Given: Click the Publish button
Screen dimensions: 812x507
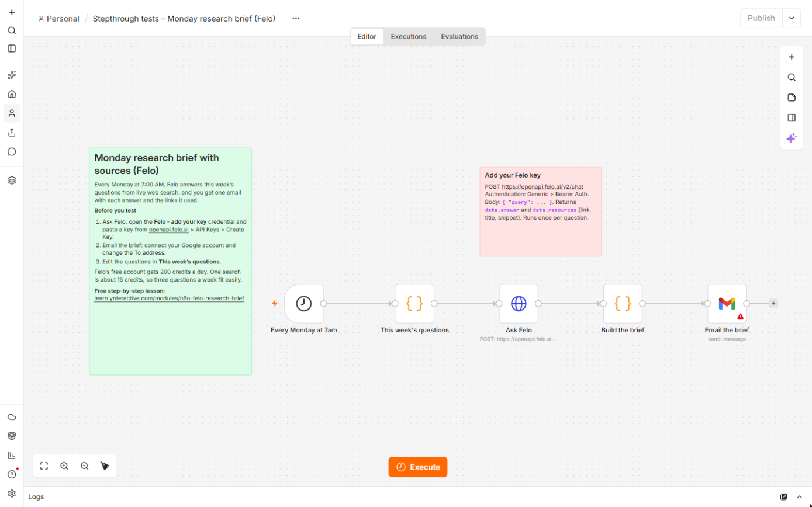Looking at the screenshot, I should pyautogui.click(x=761, y=18).
